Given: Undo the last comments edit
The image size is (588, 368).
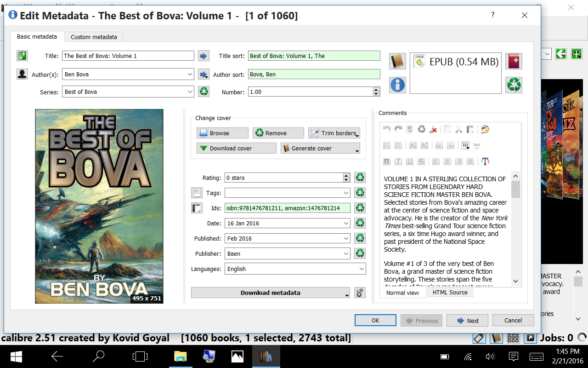Looking at the screenshot, I should coord(387,130).
